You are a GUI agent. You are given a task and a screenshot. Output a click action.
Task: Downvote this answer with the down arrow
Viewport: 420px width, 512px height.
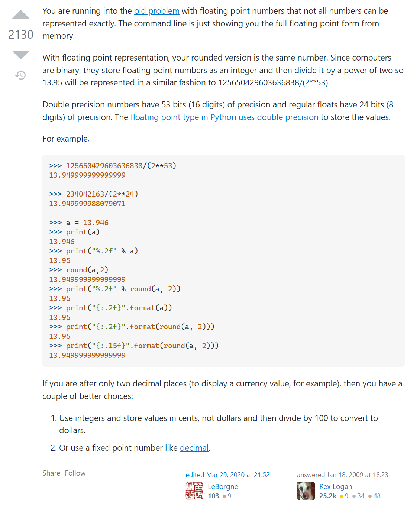point(21,55)
